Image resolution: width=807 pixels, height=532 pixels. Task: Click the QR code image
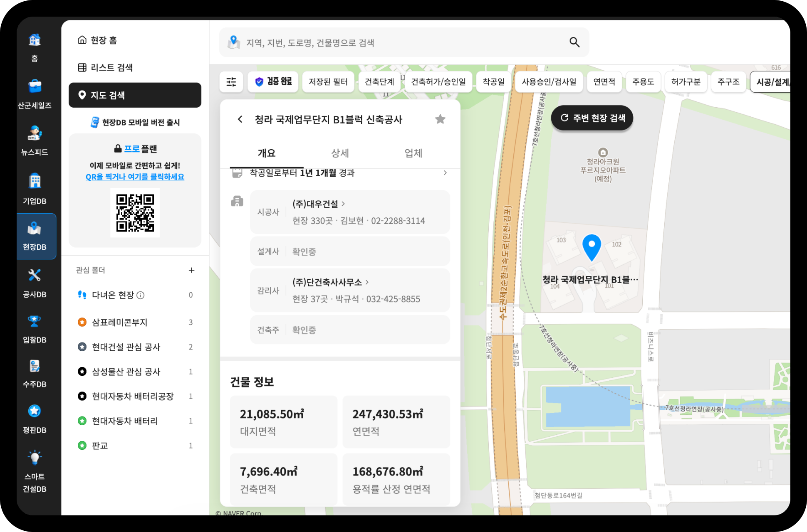135,213
